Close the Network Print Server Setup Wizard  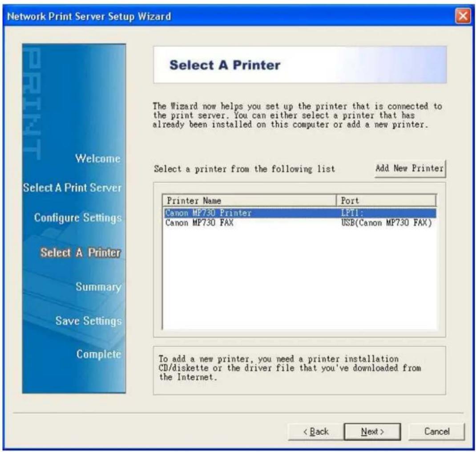point(462,16)
